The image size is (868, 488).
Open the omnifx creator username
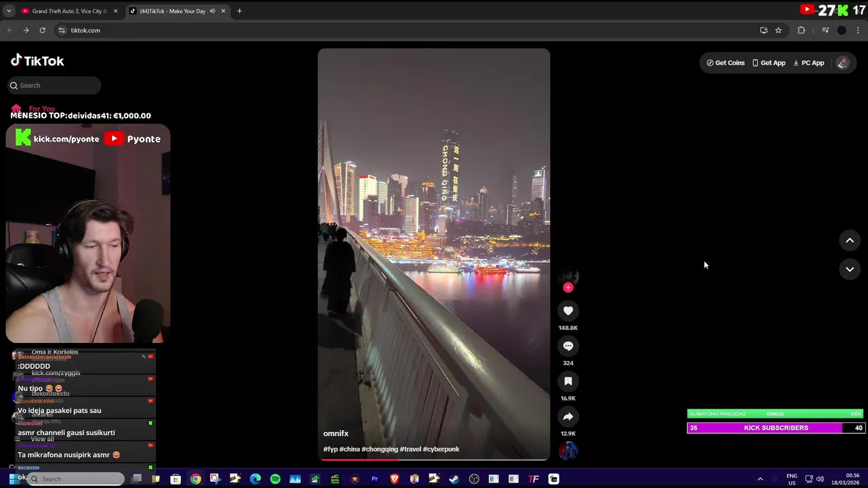click(x=336, y=434)
